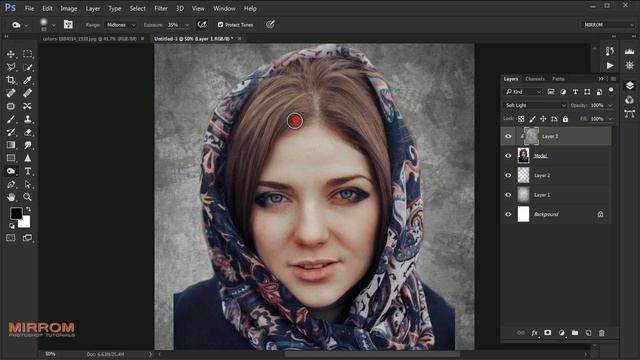Screen dimensions: 640x360
Task: Select the Eyedropper tool
Action: (x=27, y=80)
